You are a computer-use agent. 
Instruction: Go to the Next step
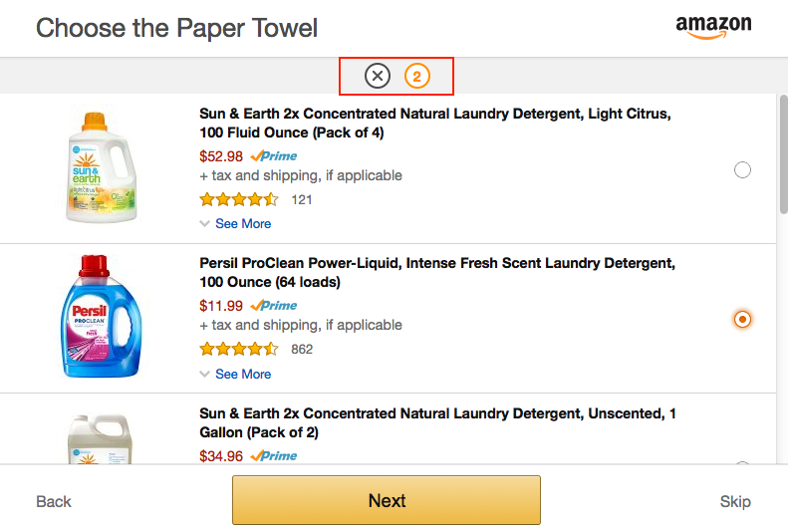click(x=387, y=500)
